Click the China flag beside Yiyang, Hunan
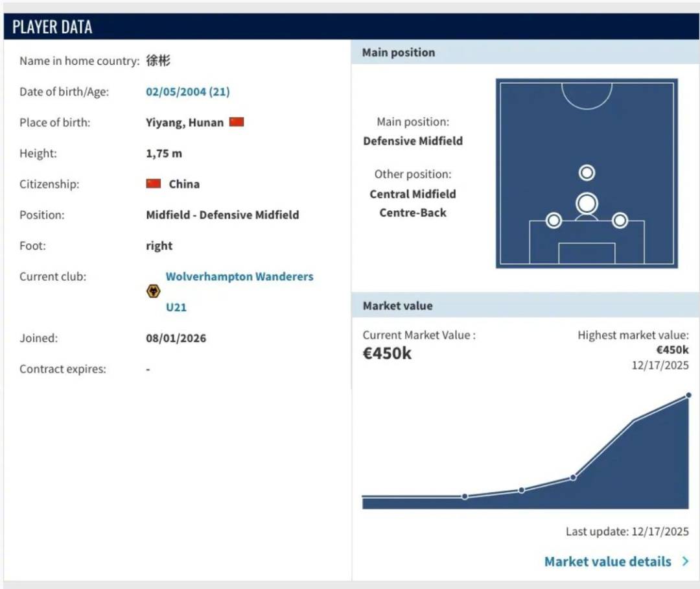 (x=237, y=122)
